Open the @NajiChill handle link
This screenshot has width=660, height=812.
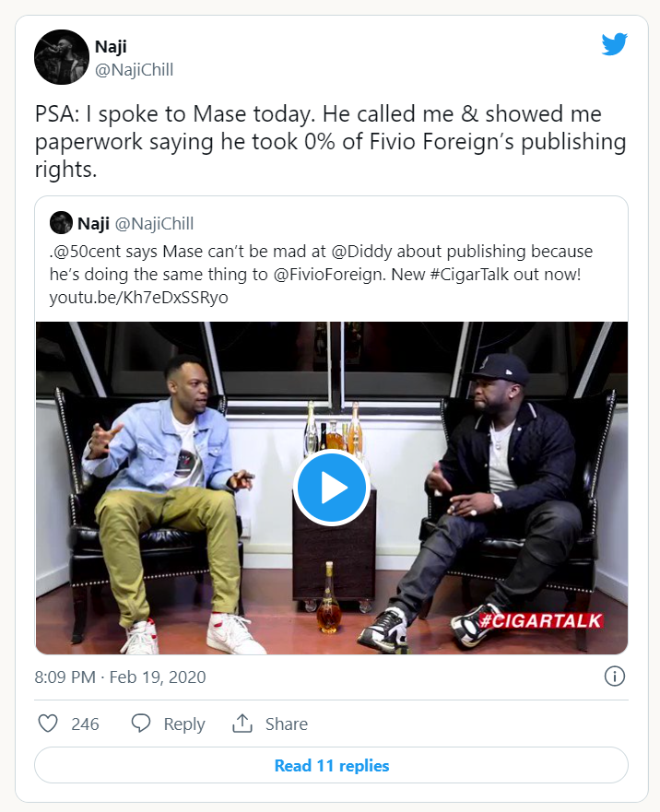(134, 70)
